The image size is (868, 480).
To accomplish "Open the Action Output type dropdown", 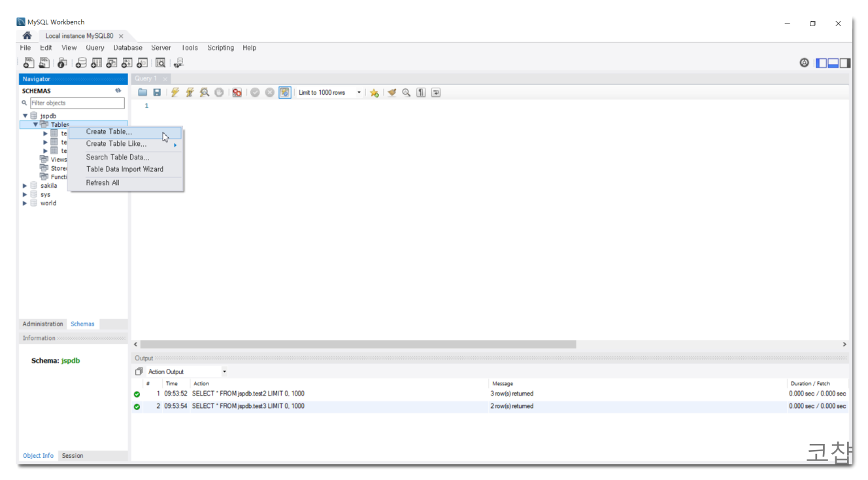I will click(x=224, y=371).
